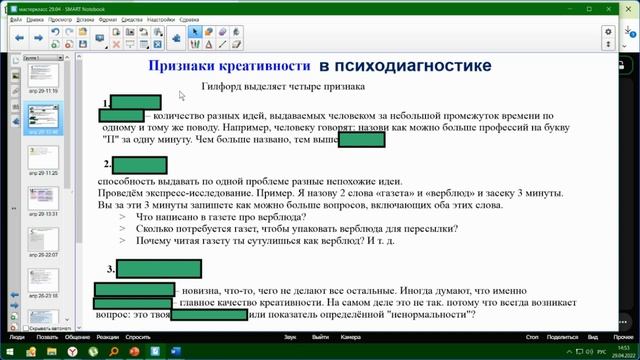The height and width of the screenshot is (360, 640).
Task: Reveal hidden word after '2.' green box
Action: point(140,165)
